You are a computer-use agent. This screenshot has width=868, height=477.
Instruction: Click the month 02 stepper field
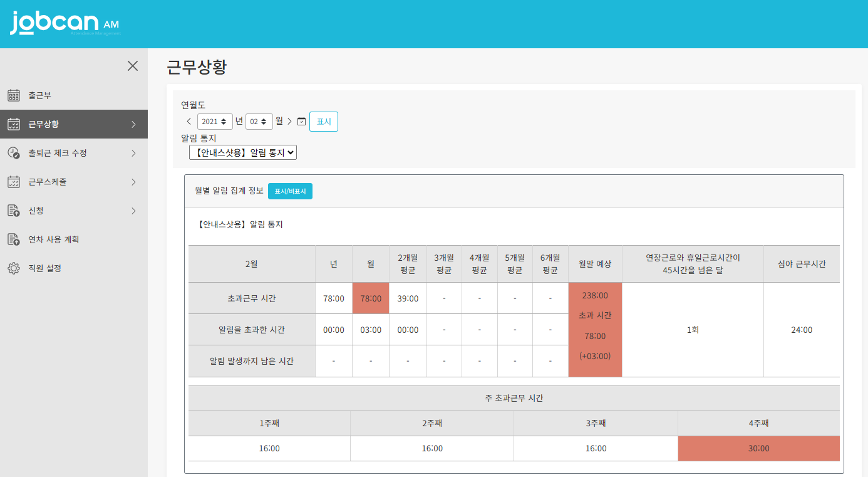[x=259, y=122]
